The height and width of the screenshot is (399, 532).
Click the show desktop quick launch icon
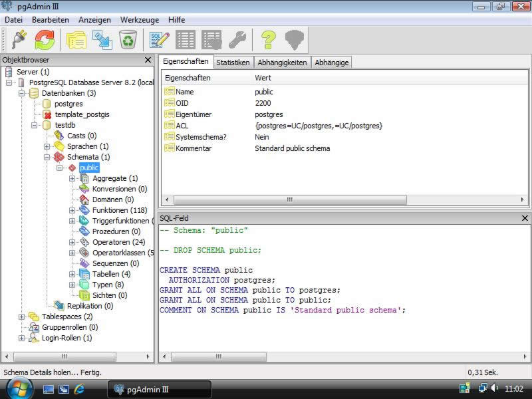[48, 389]
